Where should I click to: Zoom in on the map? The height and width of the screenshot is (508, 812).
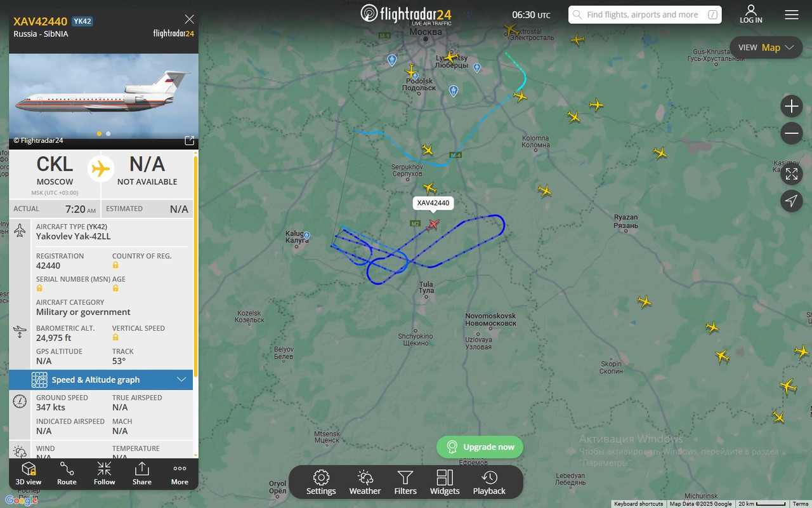(x=792, y=106)
